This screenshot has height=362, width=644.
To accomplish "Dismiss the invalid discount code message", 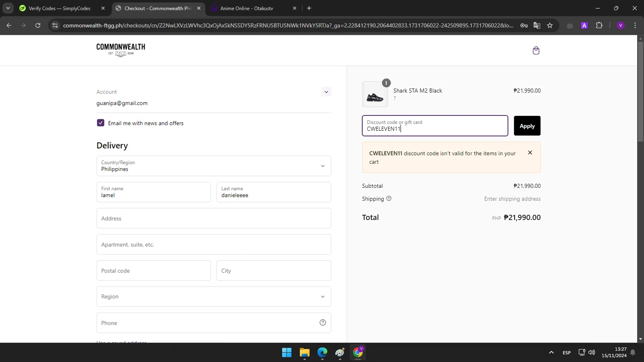I will 530,153.
